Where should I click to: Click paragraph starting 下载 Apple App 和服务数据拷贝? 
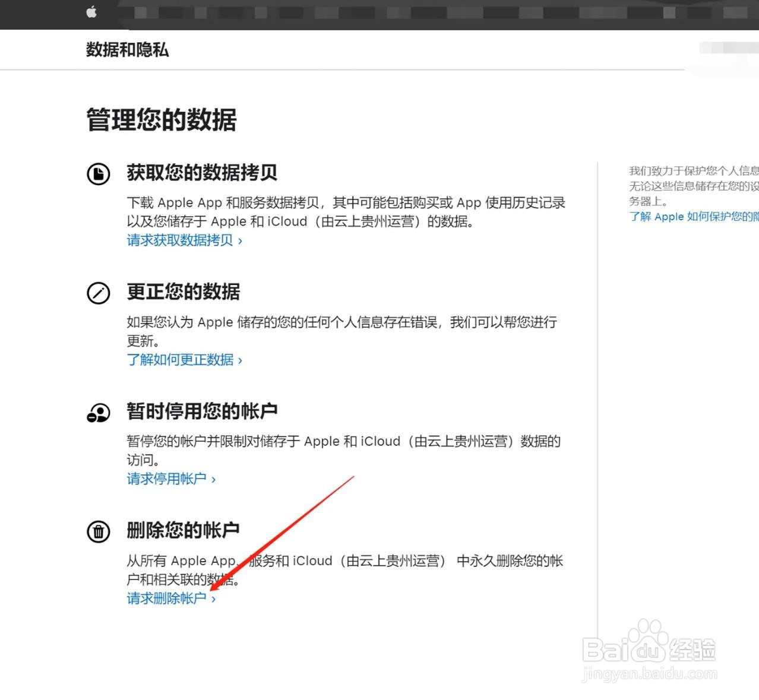346,212
